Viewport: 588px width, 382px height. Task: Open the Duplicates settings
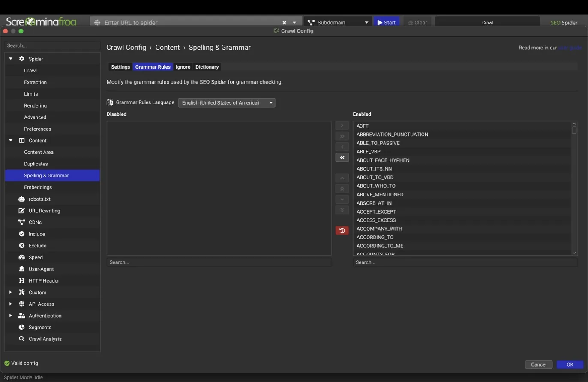pyautogui.click(x=36, y=164)
